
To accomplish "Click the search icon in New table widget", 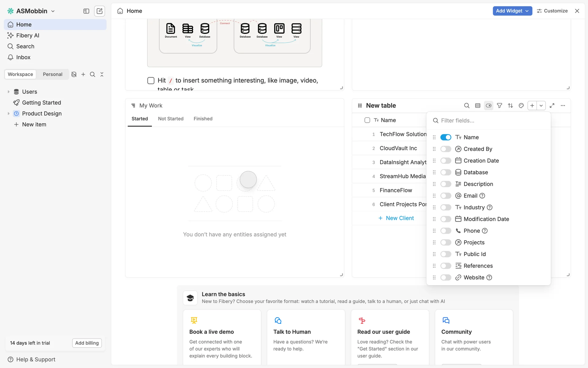I will click(467, 105).
